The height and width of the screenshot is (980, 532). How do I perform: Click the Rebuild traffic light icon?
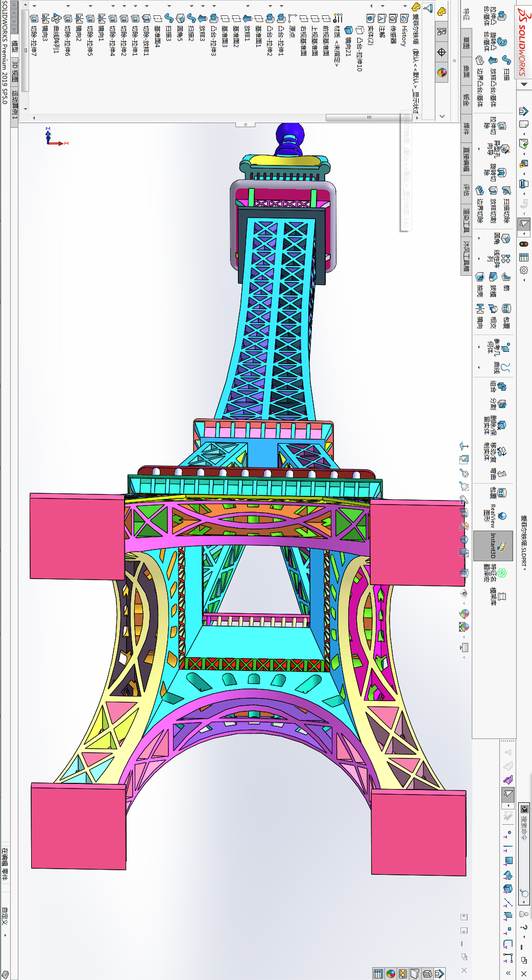pos(524,244)
